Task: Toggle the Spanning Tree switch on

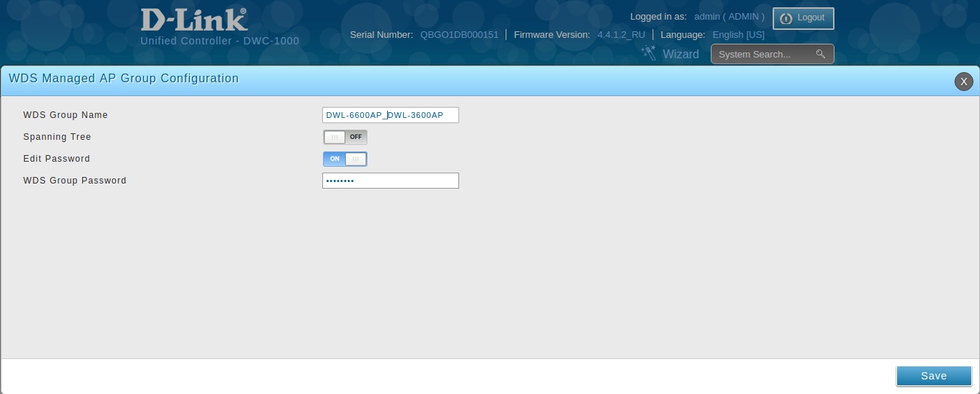Action: [345, 137]
